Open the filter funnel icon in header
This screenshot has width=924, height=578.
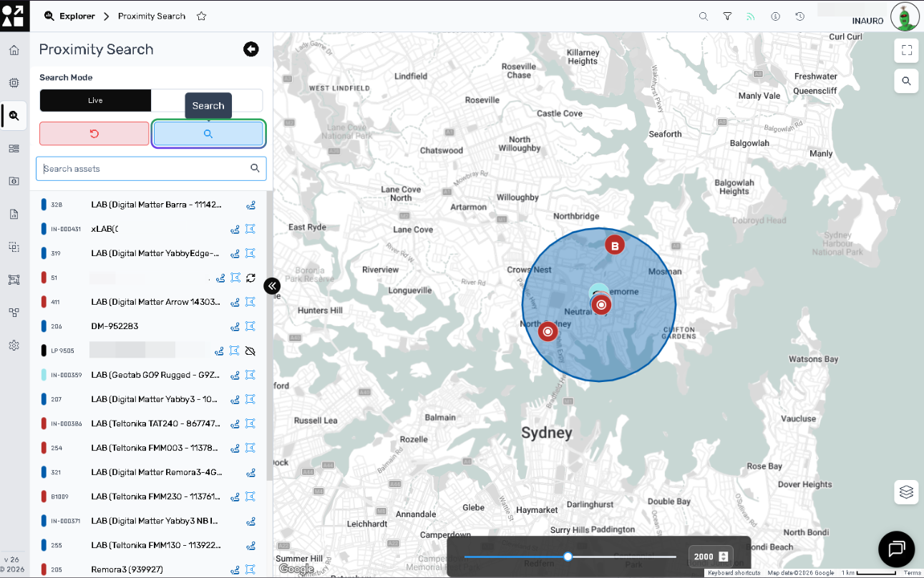pos(727,16)
